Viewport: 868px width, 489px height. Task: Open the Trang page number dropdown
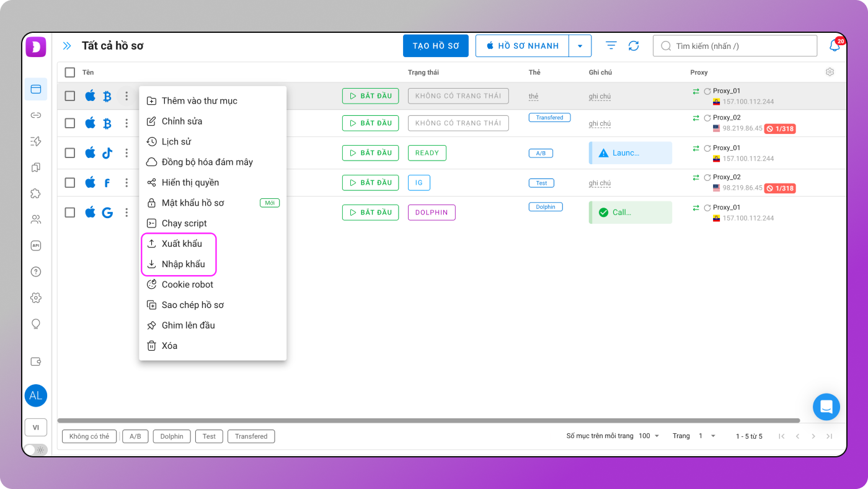coord(707,436)
